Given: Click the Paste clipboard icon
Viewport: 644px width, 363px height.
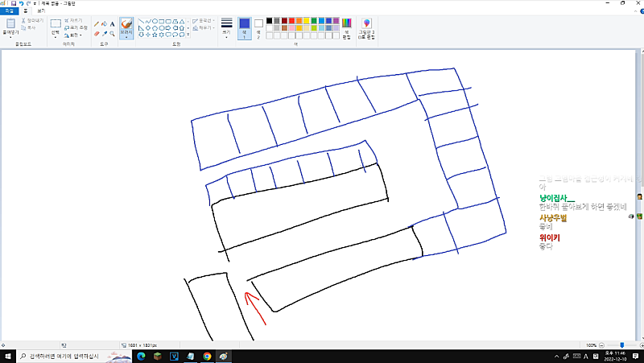Looking at the screenshot, I should point(10,23).
